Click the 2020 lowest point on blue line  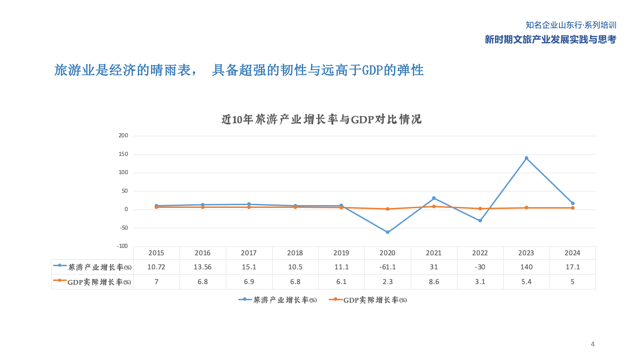point(388,232)
